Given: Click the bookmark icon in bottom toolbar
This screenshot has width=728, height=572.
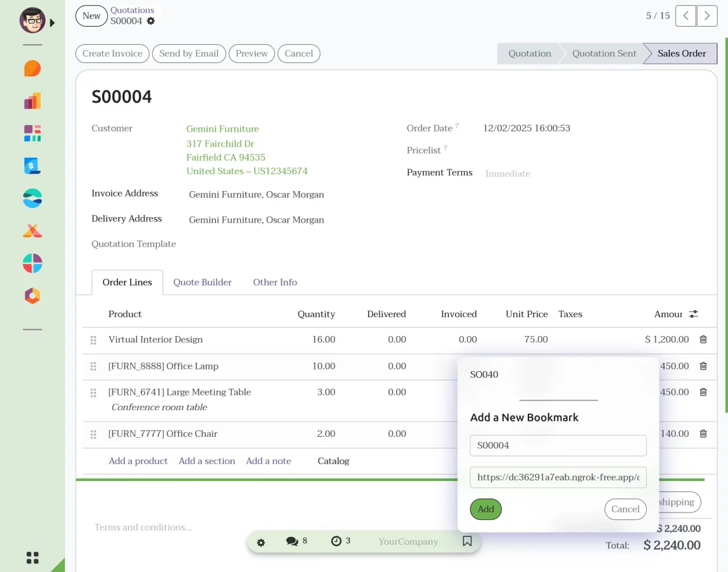Looking at the screenshot, I should pyautogui.click(x=467, y=541).
